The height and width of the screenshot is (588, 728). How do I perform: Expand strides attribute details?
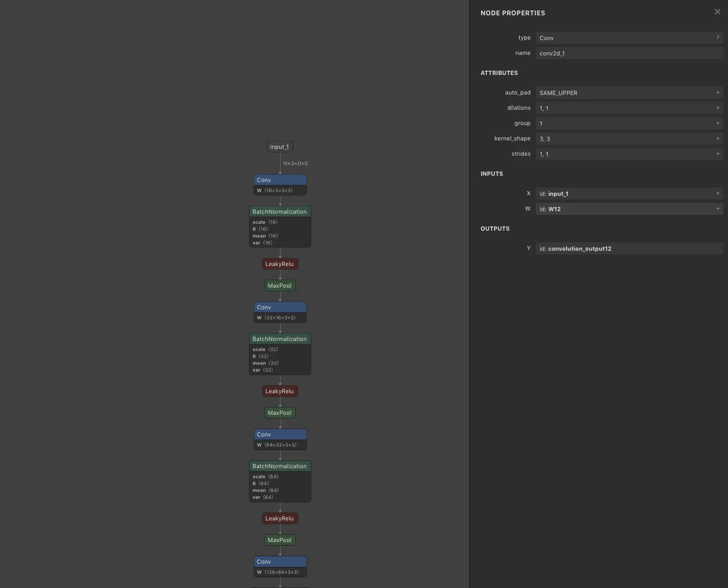717,154
